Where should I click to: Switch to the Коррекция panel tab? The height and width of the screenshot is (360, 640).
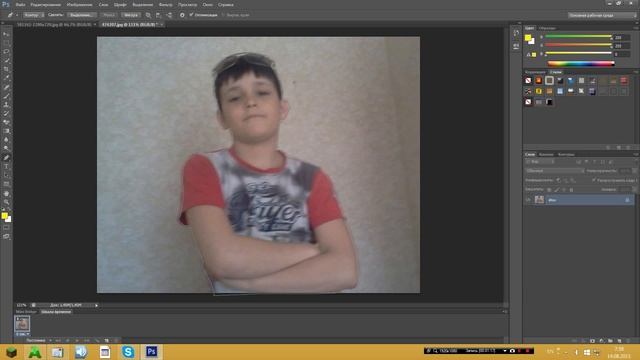[535, 72]
